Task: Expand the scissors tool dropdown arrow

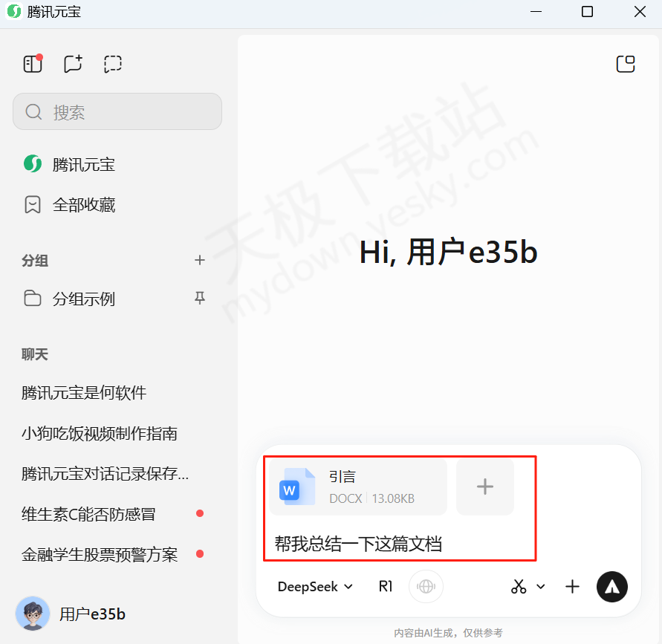Action: tap(541, 587)
